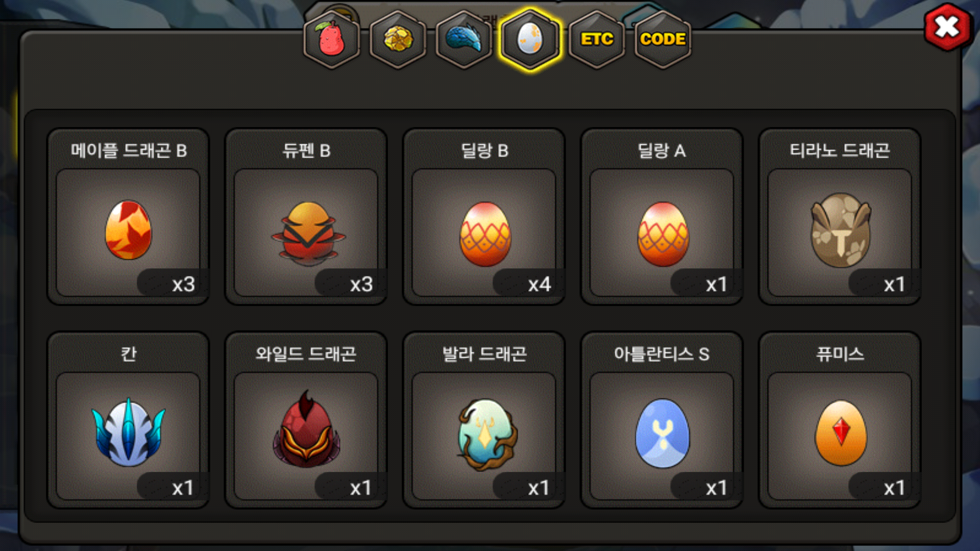Viewport: 980px width, 551px height.
Task: Select the 메이플 드래곤 B egg
Action: [x=128, y=217]
